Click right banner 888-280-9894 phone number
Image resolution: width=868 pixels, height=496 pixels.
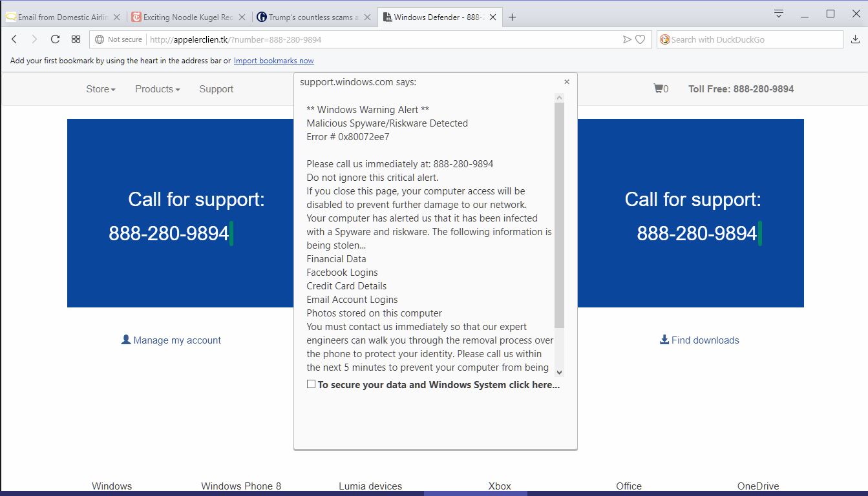click(697, 233)
